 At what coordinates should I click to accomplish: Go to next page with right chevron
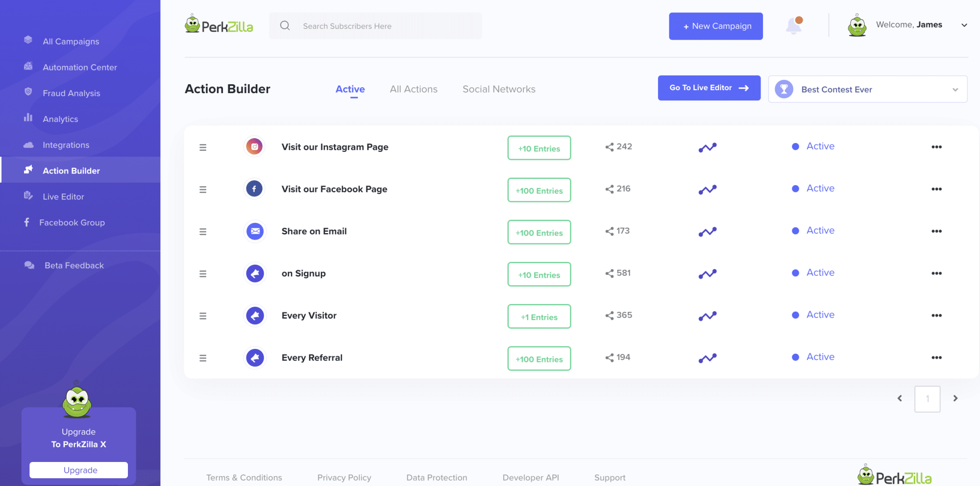pyautogui.click(x=955, y=398)
